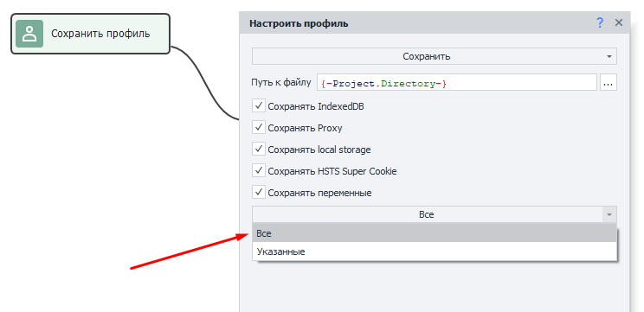Click the Путь к файлу input field
Image resolution: width=644 pixels, height=312 pixels.
pos(457,83)
